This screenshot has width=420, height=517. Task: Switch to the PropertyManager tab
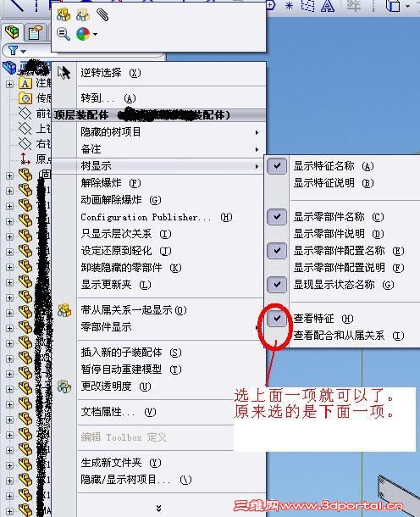click(36, 33)
